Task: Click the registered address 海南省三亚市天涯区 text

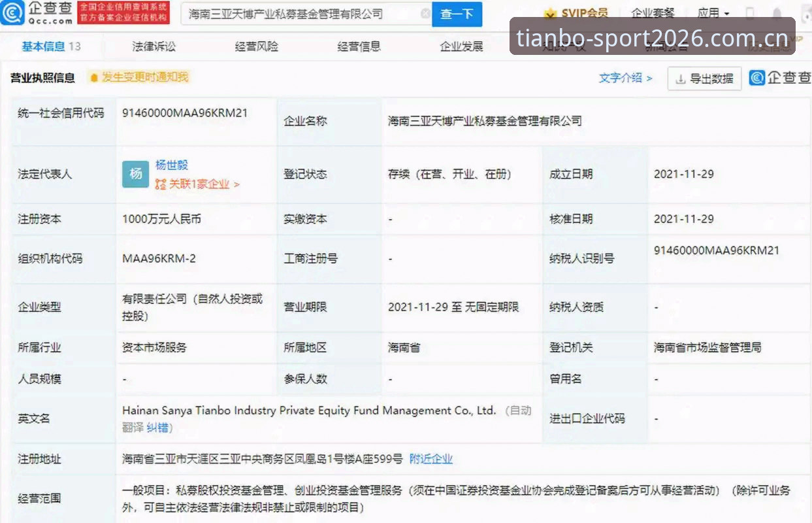Action: (263, 459)
